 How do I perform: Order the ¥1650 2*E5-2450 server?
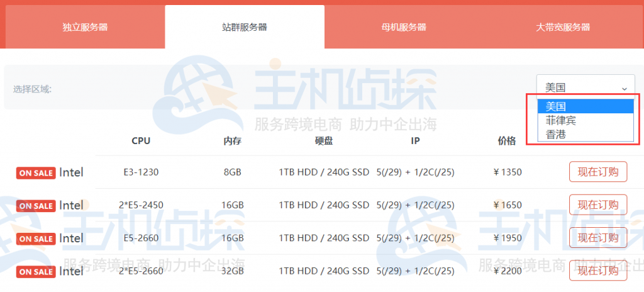pyautogui.click(x=597, y=205)
